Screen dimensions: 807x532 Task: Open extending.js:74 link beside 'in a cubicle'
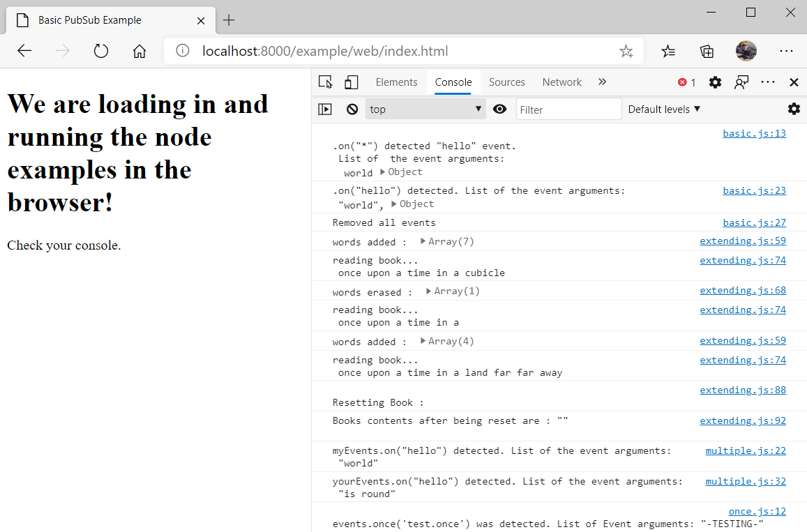click(x=743, y=260)
